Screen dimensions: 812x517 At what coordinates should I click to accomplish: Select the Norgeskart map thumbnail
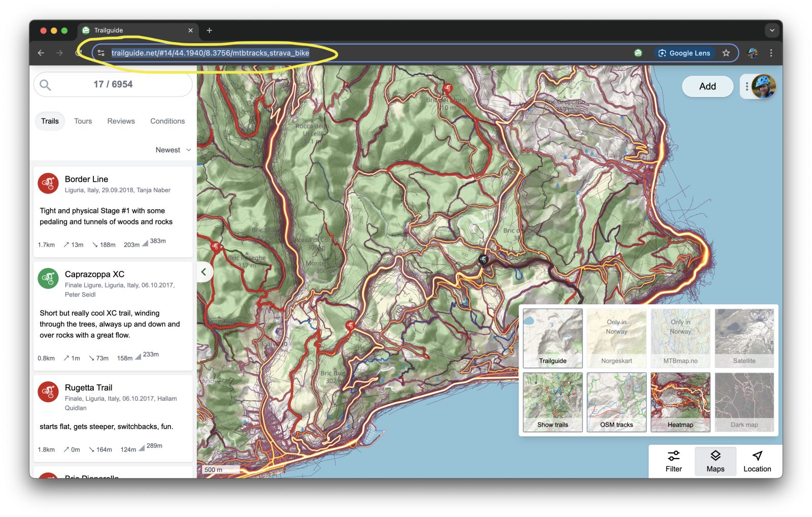[x=617, y=338]
